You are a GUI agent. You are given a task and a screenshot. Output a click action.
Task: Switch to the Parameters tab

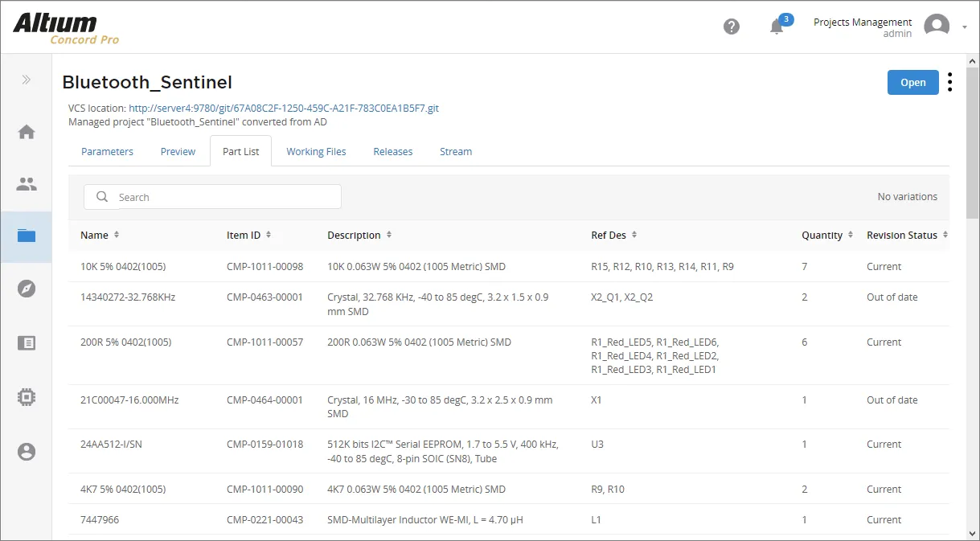(107, 151)
